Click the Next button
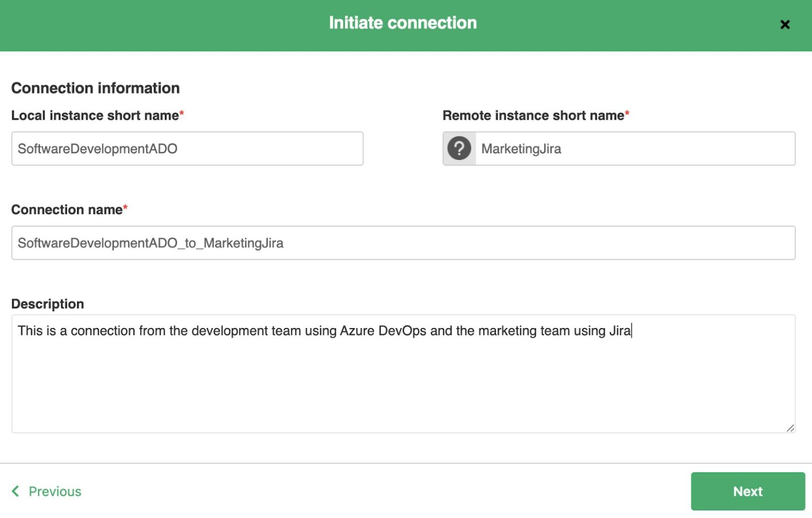Image resolution: width=812 pixels, height=518 pixels. point(748,492)
